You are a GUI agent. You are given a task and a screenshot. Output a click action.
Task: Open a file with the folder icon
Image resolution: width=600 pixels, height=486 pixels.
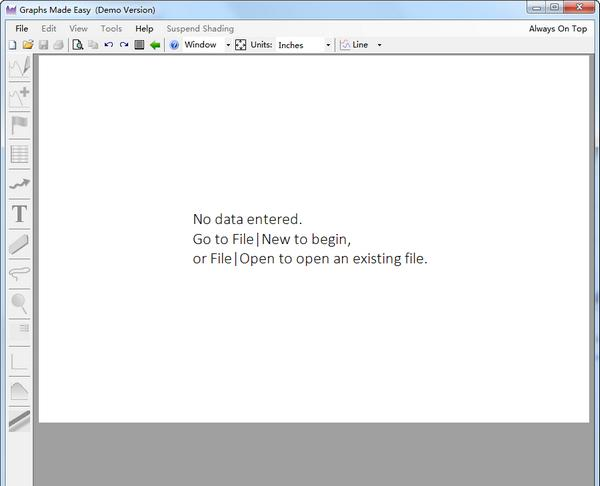tap(28, 45)
